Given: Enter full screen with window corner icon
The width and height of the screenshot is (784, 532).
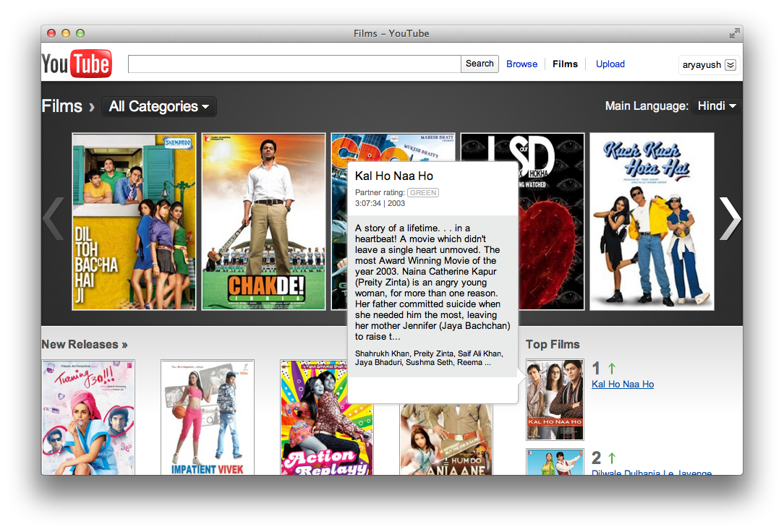Looking at the screenshot, I should click(734, 33).
